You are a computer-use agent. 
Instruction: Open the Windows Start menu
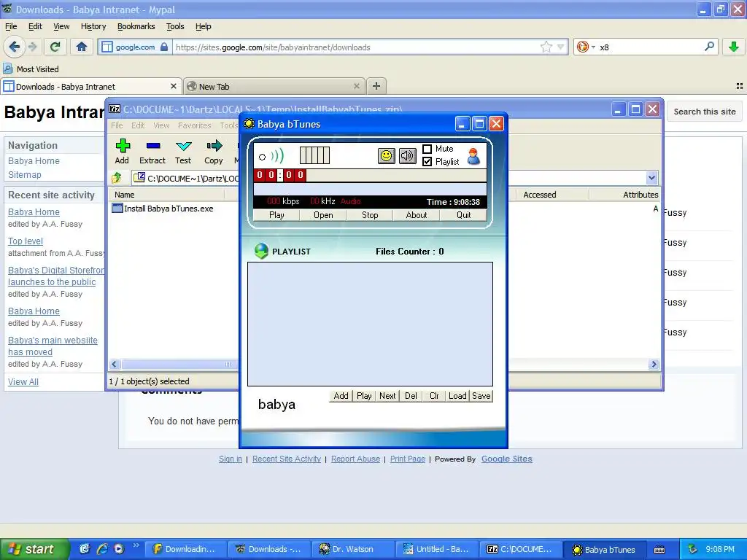click(34, 549)
